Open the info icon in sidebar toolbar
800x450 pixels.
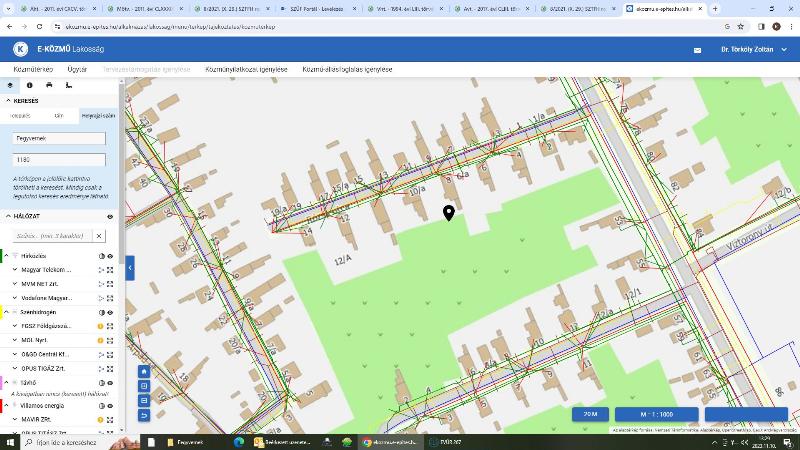(30, 85)
